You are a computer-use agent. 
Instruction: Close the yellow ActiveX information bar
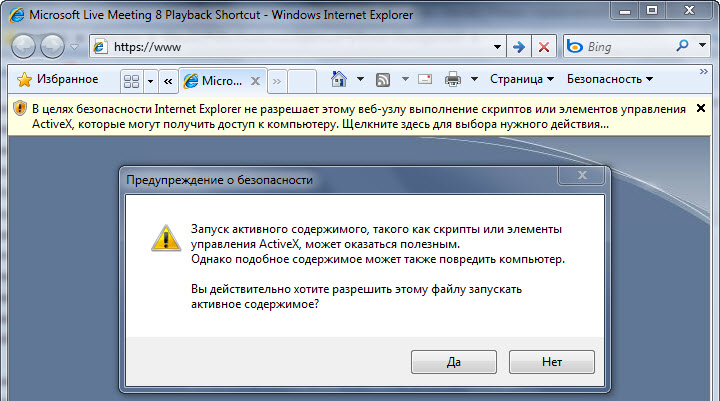coord(700,108)
